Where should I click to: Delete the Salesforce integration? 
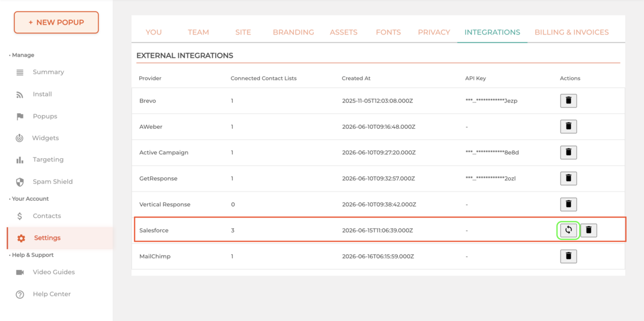[589, 230]
